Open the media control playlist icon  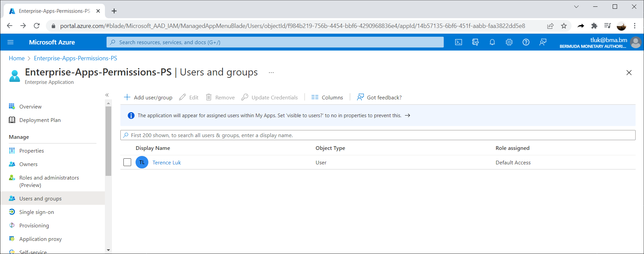[x=608, y=26]
